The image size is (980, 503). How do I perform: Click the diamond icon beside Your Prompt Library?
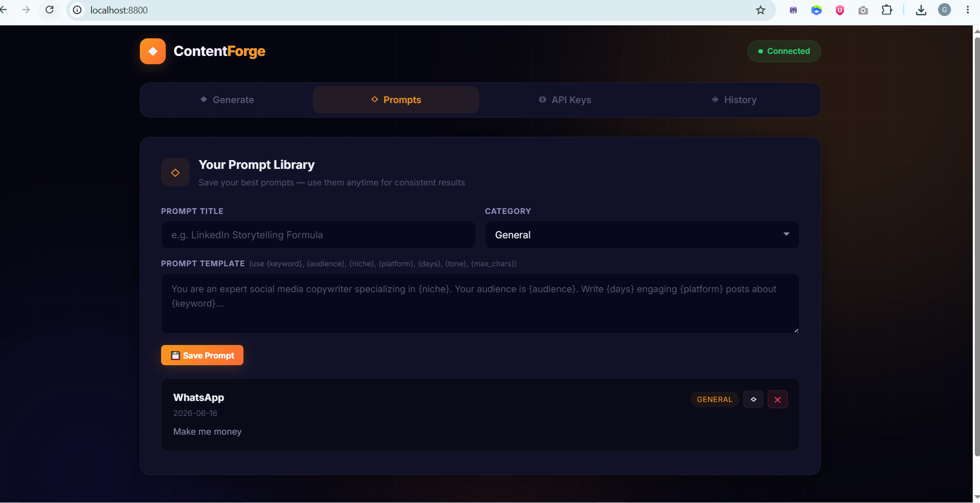pyautogui.click(x=175, y=173)
